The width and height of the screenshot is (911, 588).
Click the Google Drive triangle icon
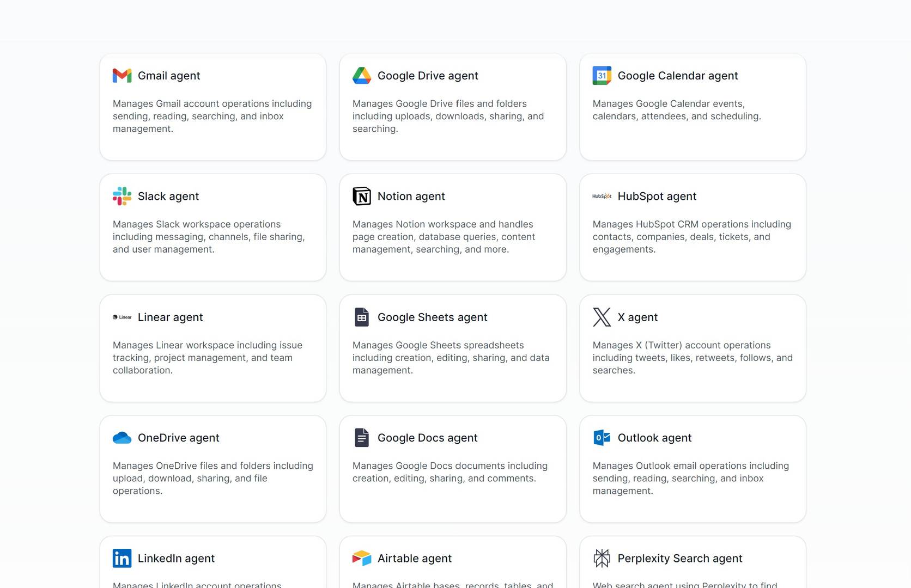[362, 76]
